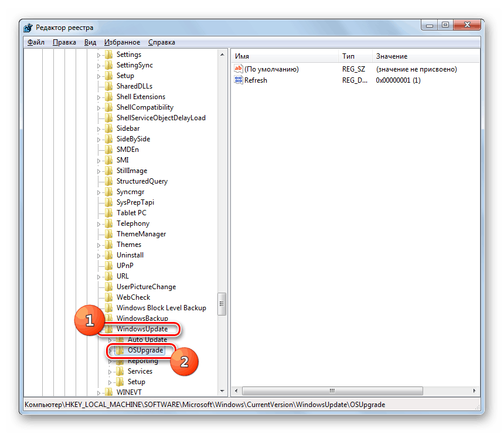Click the values pane horizontal scrollbar thumb
The image size is (504, 434).
click(x=332, y=391)
